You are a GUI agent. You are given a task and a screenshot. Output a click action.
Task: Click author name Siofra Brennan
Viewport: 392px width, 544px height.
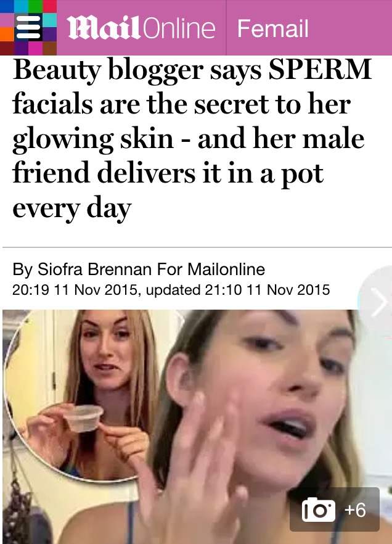coord(95,269)
